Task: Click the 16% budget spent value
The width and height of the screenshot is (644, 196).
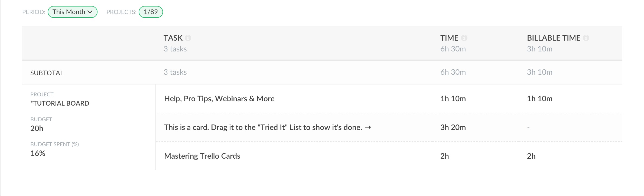Action: point(38,153)
